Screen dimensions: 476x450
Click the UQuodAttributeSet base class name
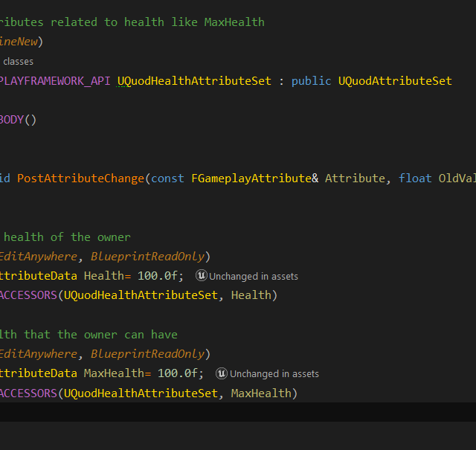(394, 81)
